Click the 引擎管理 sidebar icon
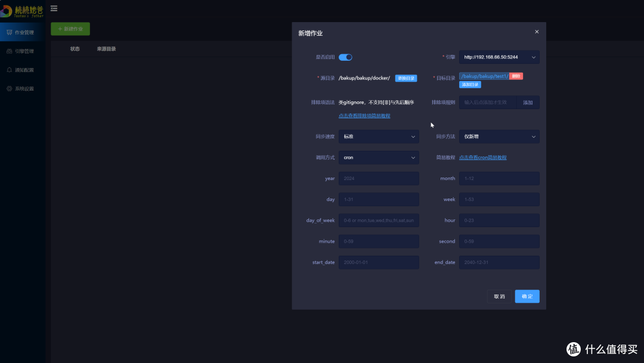Viewport: 644px width, 363px height. (x=10, y=51)
